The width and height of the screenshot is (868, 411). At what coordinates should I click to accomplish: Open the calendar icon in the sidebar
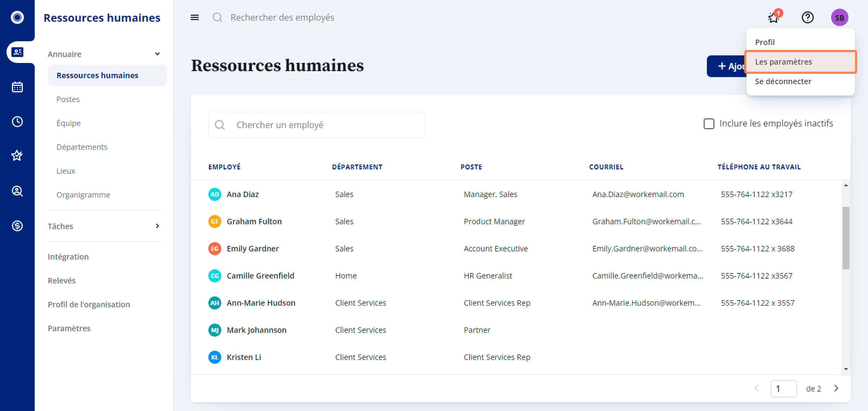coord(17,87)
